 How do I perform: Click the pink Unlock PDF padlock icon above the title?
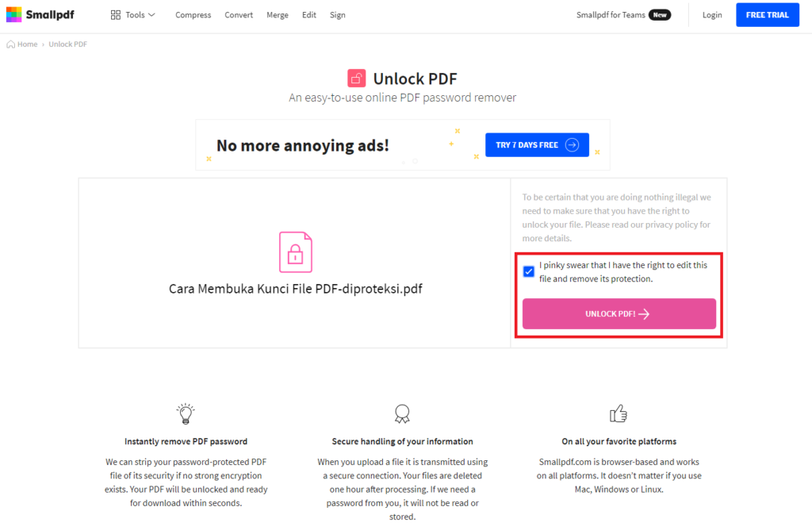click(x=357, y=78)
